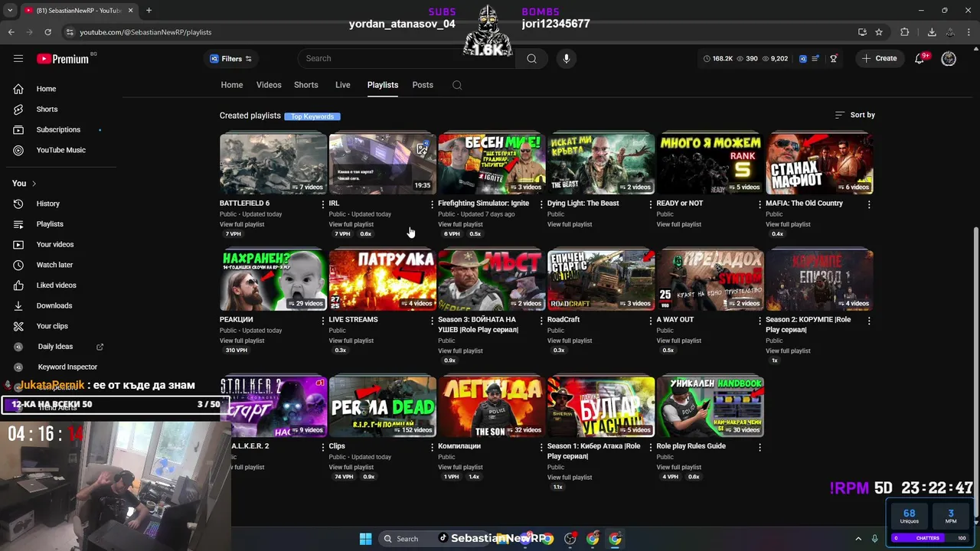
Task: Switch to the Shorts tab
Action: (306, 85)
